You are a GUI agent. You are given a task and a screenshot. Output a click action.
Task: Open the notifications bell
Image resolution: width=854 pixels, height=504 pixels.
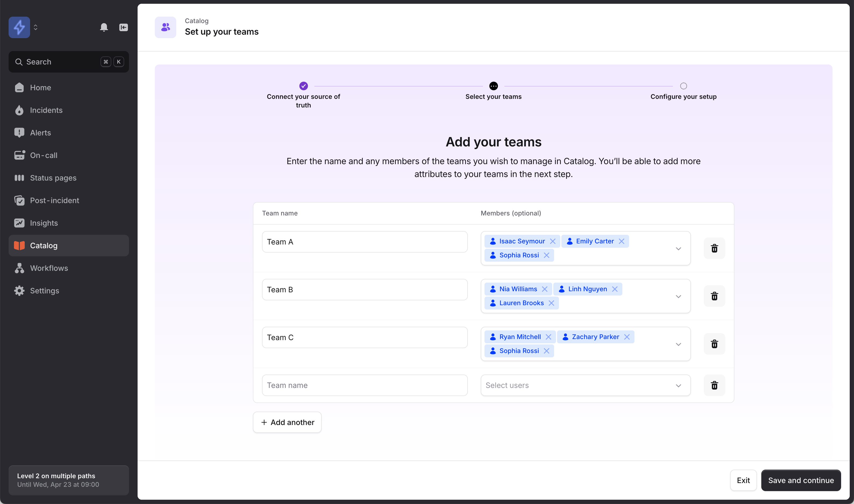104,27
